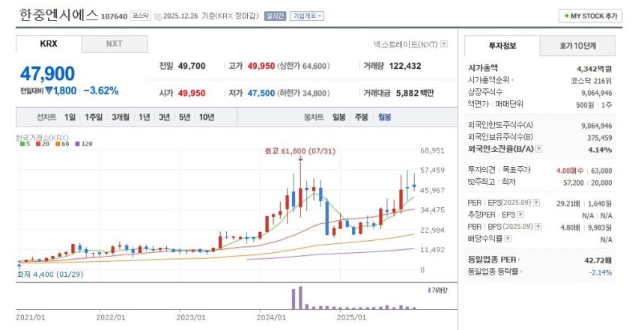Screen dimensions: 644x330
Task: Select the 1년 line chart period
Action: click(x=145, y=117)
